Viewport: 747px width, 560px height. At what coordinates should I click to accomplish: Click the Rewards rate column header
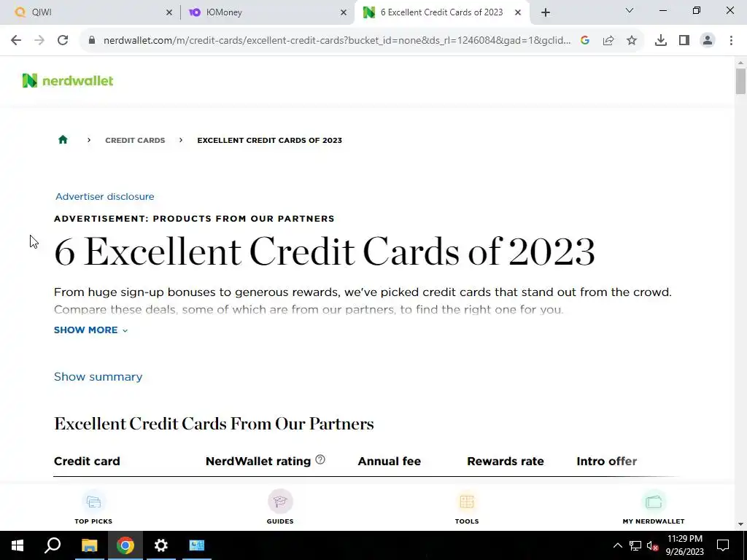tap(506, 461)
